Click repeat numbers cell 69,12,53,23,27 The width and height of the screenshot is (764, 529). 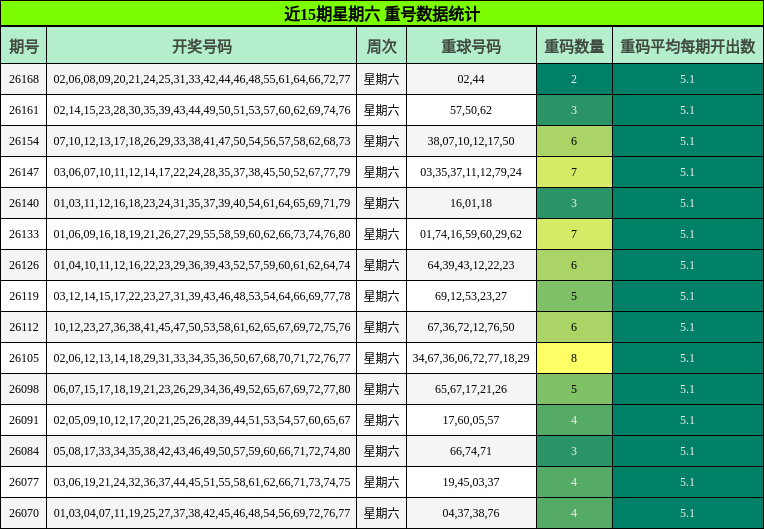[x=471, y=296]
